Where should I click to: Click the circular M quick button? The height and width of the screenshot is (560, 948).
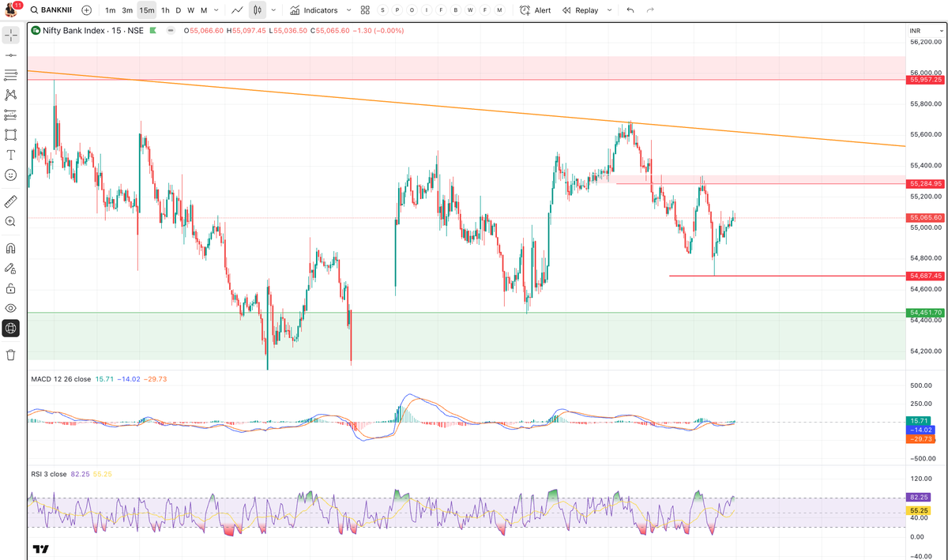499,10
